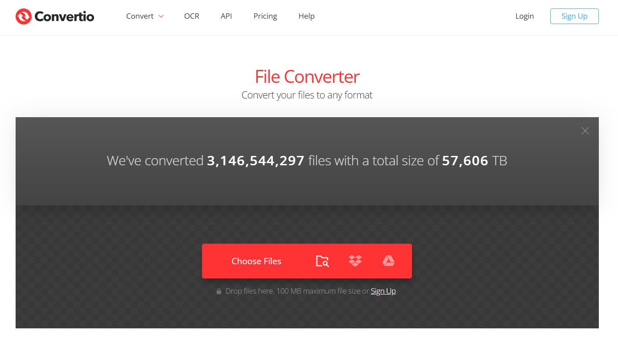Open the Help menu item
The height and width of the screenshot is (364, 618).
click(x=306, y=16)
